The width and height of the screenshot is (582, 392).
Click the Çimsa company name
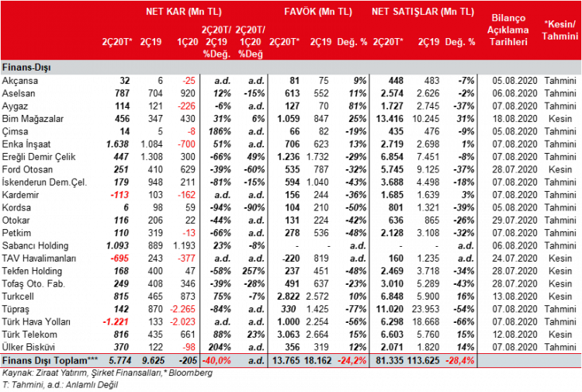(15, 131)
